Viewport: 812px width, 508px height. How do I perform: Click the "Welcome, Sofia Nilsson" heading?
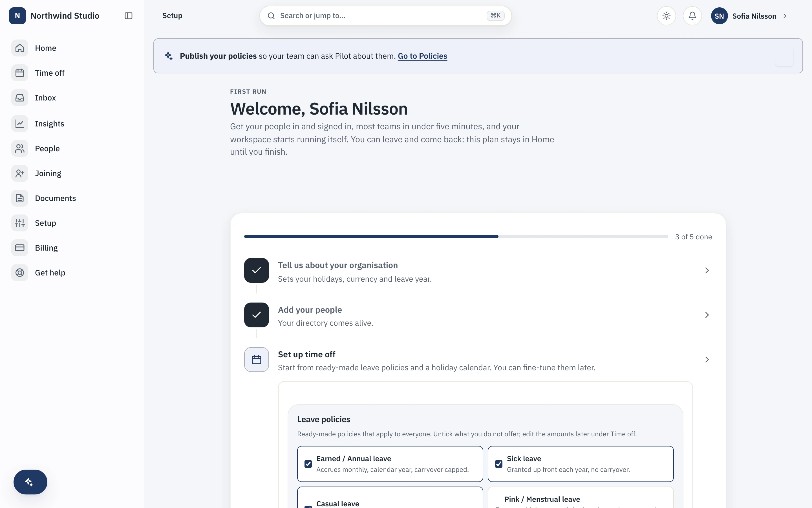[319, 109]
